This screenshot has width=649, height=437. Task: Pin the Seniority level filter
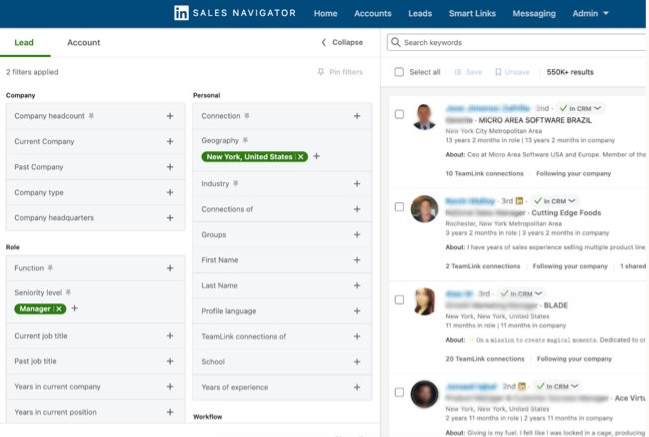pyautogui.click(x=68, y=293)
